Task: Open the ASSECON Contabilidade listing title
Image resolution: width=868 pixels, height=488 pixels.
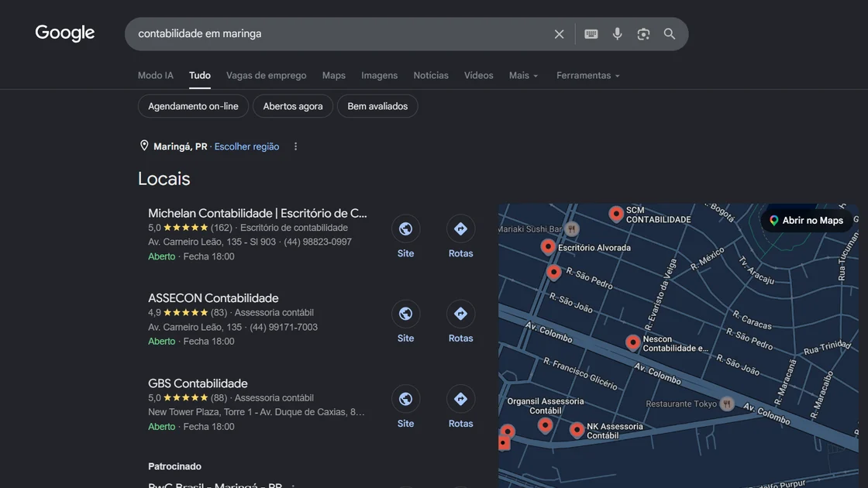Action: [x=213, y=298]
